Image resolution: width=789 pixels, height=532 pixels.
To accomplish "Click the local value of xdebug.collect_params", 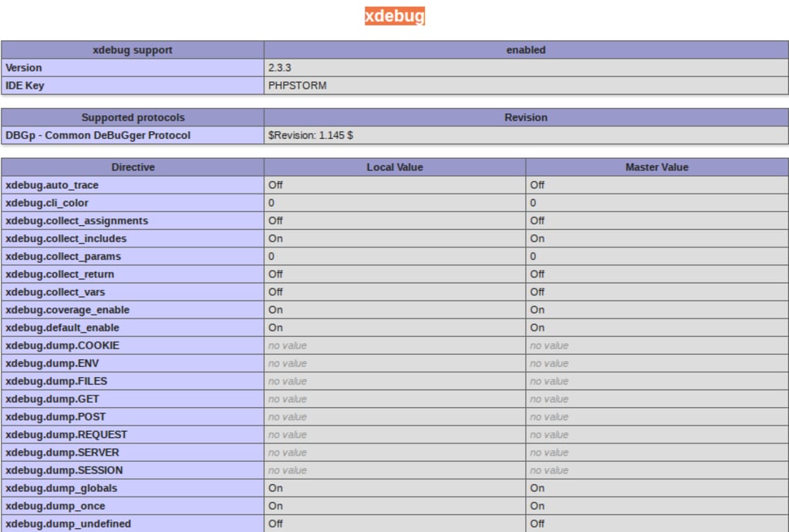I will (271, 257).
